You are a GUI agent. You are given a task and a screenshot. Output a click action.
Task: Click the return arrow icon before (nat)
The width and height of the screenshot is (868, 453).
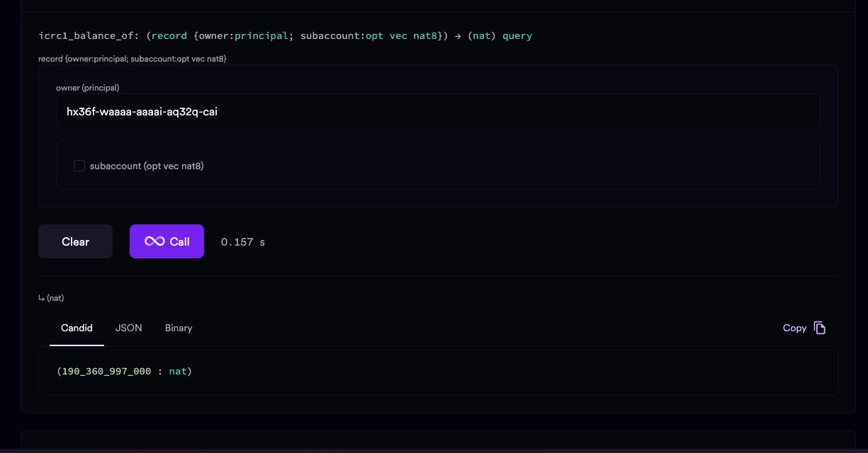41,299
